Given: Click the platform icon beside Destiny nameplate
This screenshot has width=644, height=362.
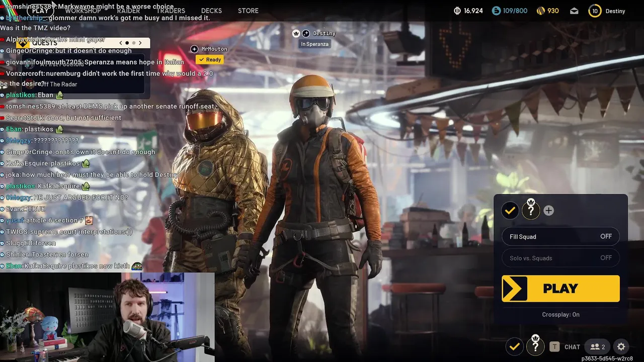Looking at the screenshot, I should coord(306,33).
